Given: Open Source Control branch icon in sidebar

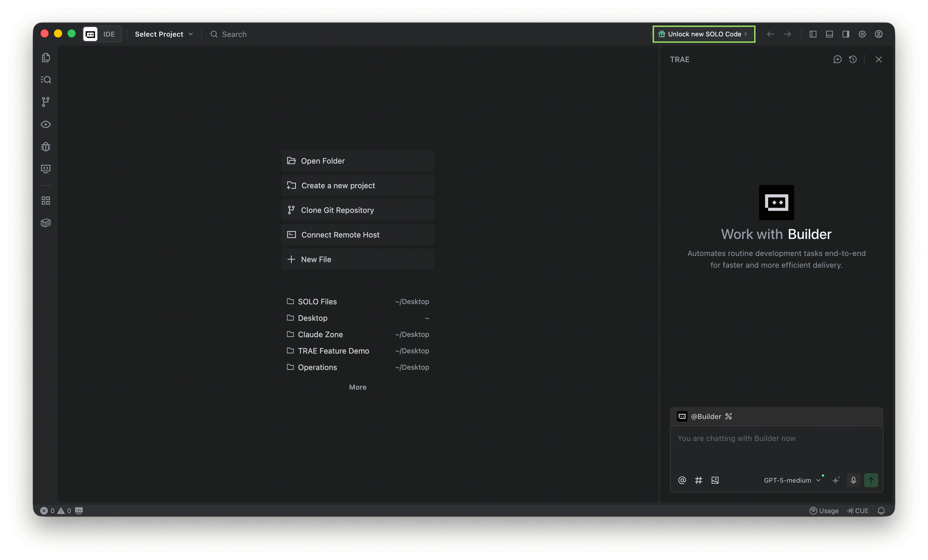Looking at the screenshot, I should click(45, 102).
